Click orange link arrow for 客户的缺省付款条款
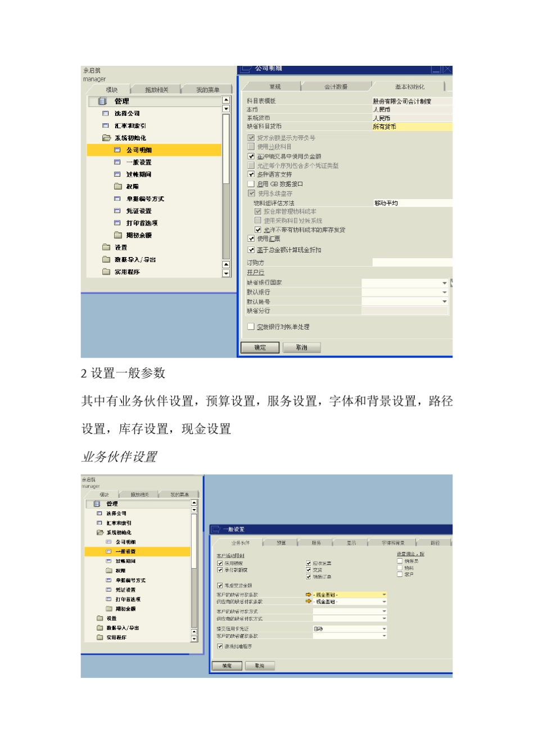This screenshot has height=756, width=534. [308, 595]
